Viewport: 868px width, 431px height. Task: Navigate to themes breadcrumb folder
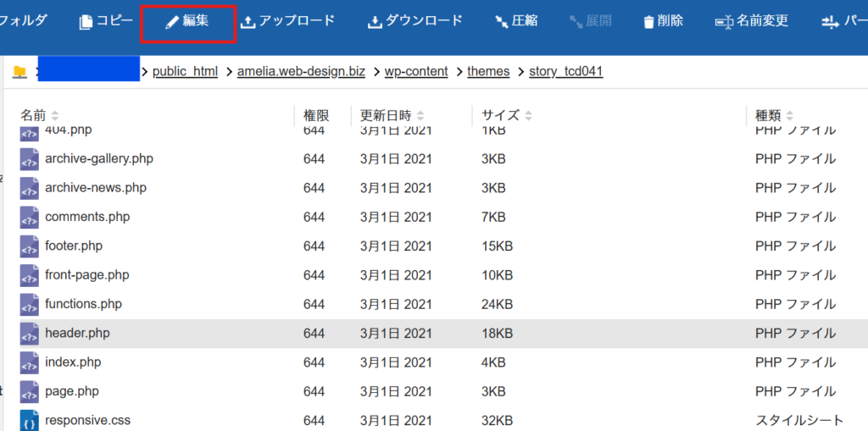[488, 71]
